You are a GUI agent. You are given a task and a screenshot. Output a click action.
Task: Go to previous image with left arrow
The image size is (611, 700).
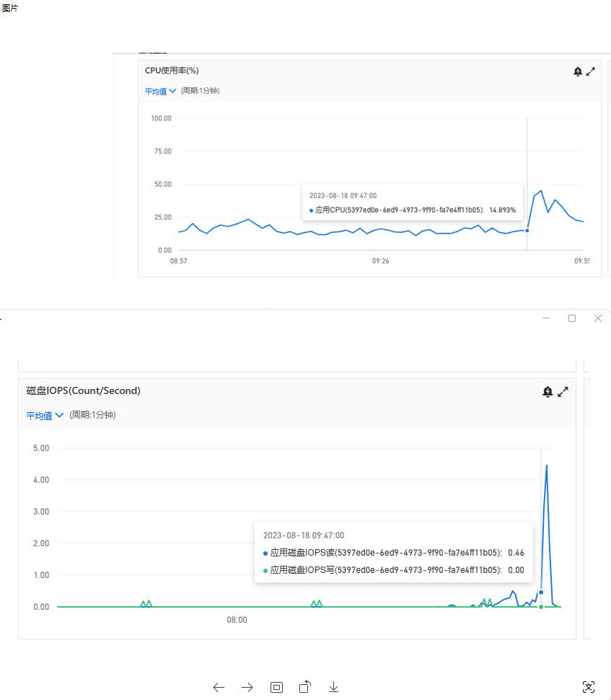219,687
